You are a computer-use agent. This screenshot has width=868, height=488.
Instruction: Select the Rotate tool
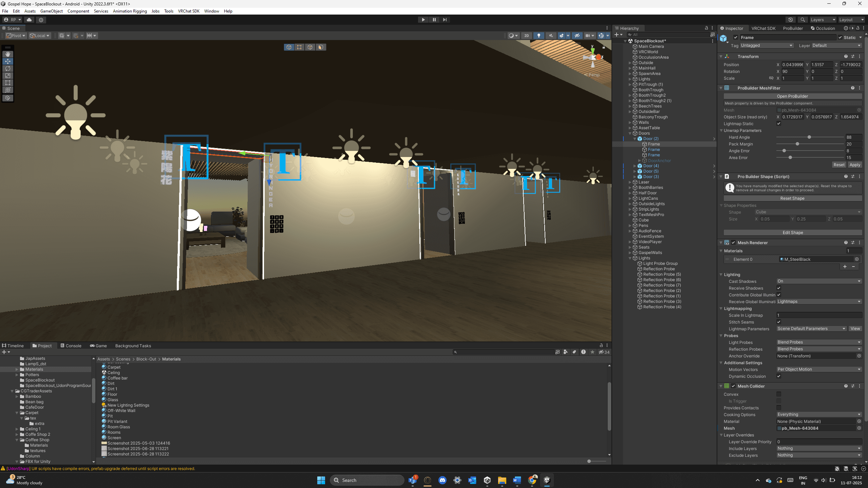point(8,69)
